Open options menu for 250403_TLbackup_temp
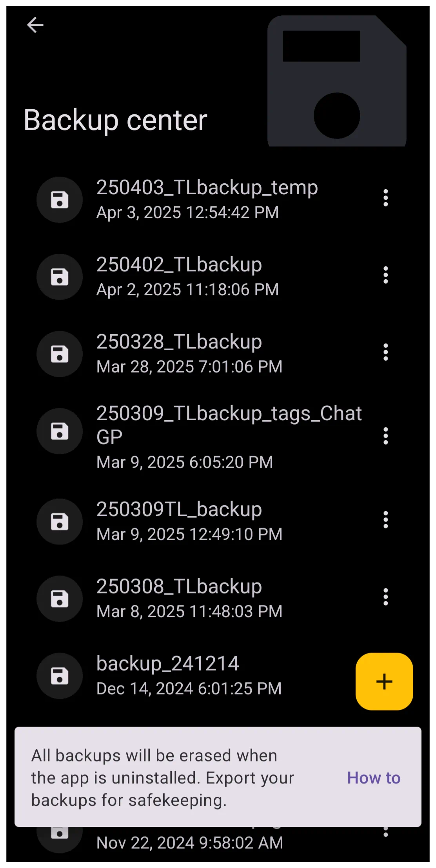436x868 pixels. click(386, 198)
